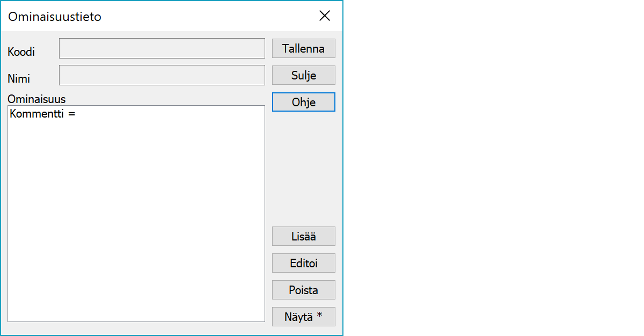
Task: Click the Nimi label
Action: point(19,79)
